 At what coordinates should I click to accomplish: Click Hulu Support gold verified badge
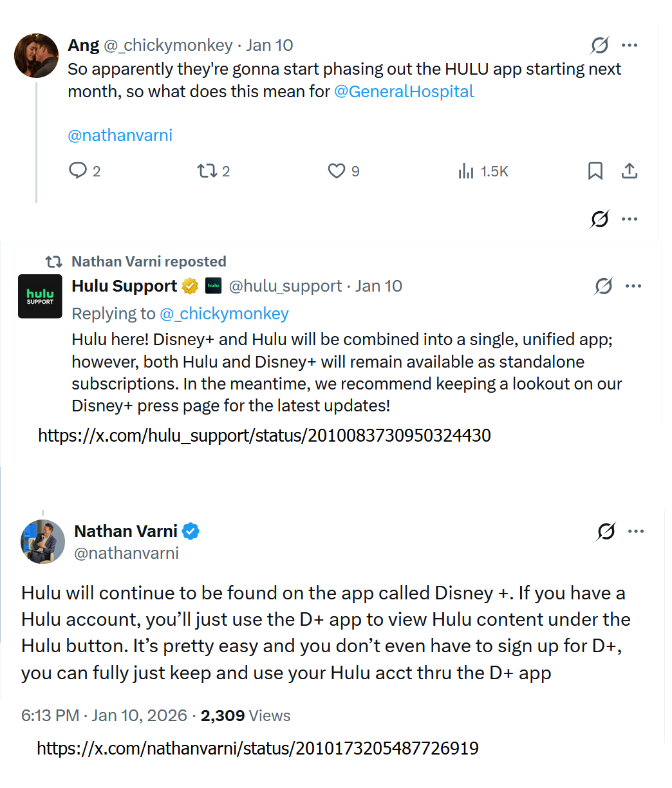point(190,286)
